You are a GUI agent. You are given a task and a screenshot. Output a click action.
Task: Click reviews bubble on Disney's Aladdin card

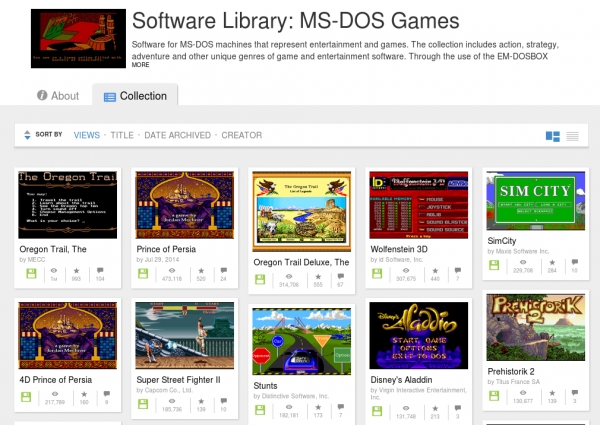[458, 408]
